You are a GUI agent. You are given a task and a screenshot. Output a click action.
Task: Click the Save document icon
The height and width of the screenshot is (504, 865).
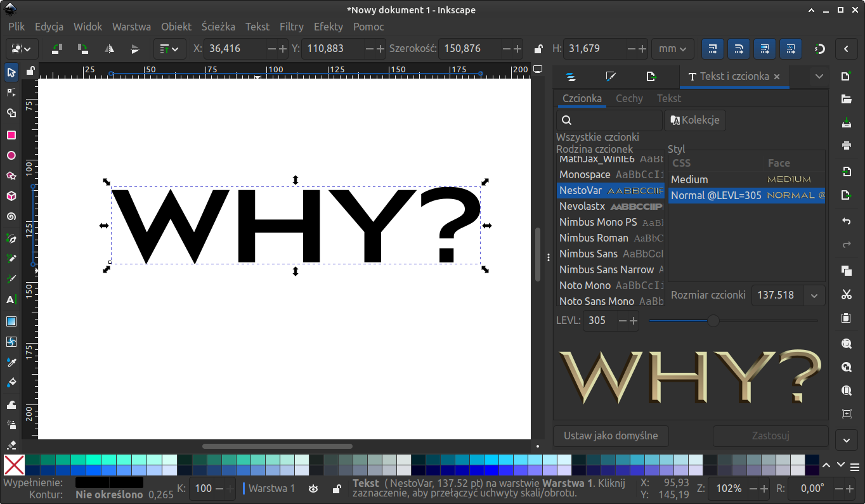coord(846,122)
